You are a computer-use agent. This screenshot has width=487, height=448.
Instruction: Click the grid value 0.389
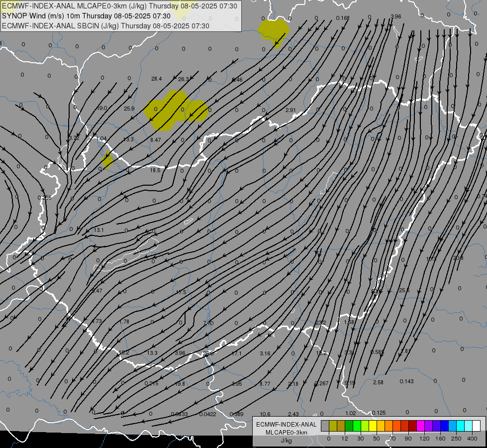236,414
